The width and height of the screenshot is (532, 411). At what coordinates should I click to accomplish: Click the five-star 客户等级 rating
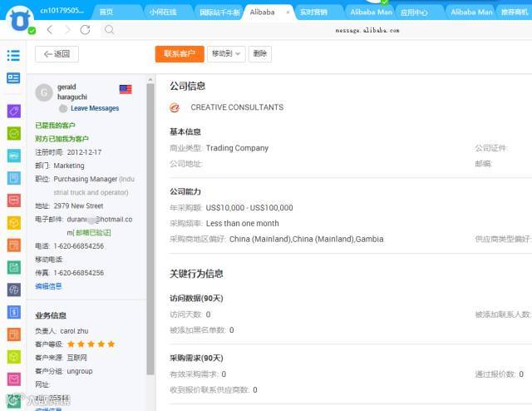click(x=91, y=344)
